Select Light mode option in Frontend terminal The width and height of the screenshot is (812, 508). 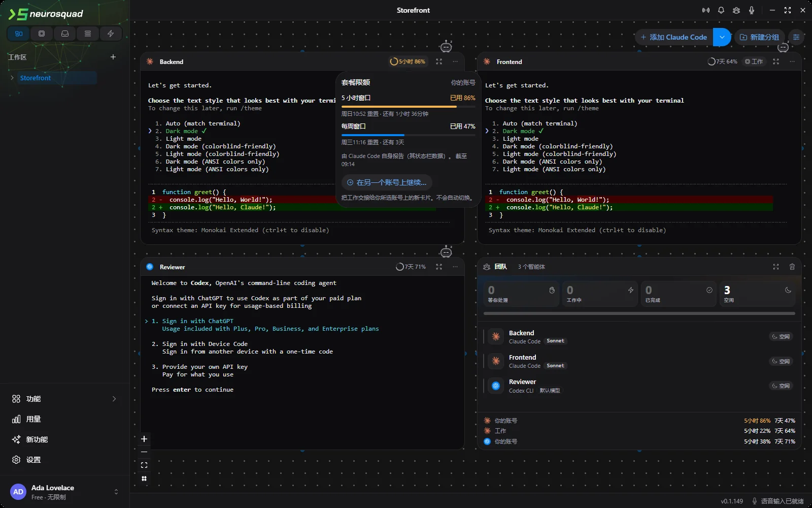(521, 139)
